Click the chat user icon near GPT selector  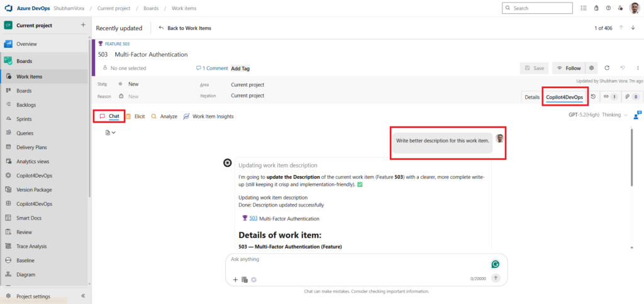(x=637, y=115)
